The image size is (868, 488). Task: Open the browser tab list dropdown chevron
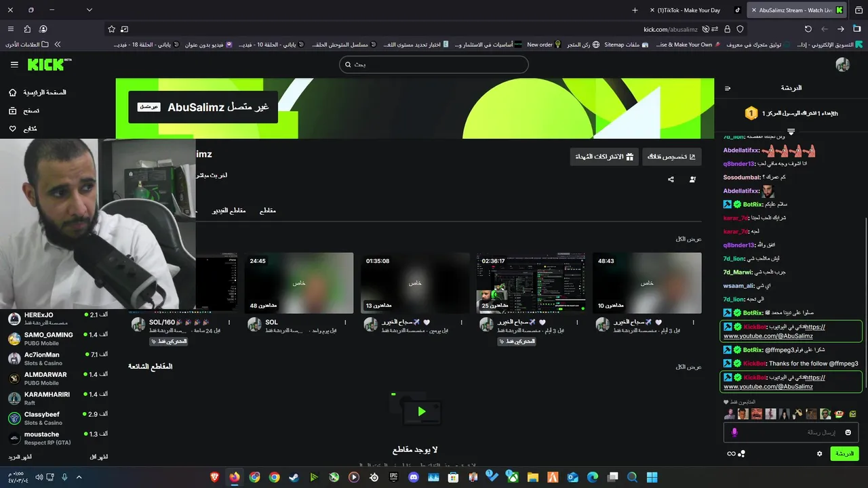click(89, 10)
